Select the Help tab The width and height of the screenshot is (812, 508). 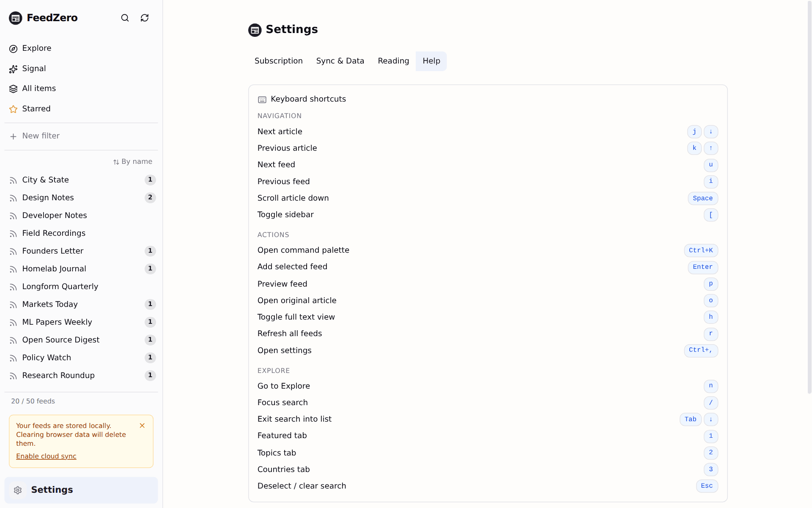point(431,61)
